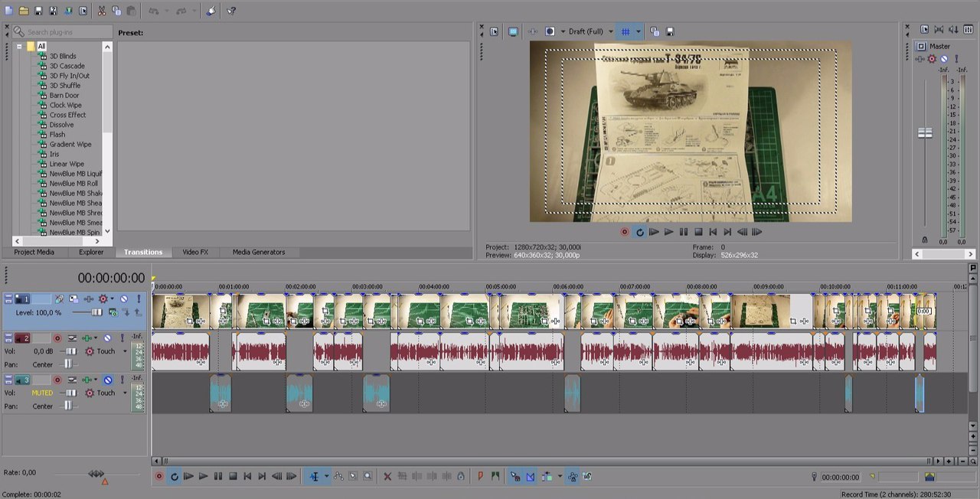Viewport: 980px width, 499px height.
Task: Arm audio track 2 for record
Action: (x=57, y=338)
